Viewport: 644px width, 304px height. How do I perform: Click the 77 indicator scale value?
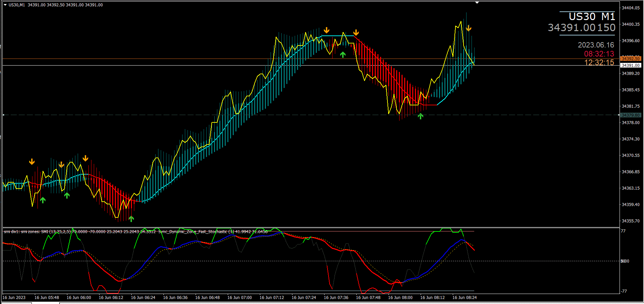623,231
